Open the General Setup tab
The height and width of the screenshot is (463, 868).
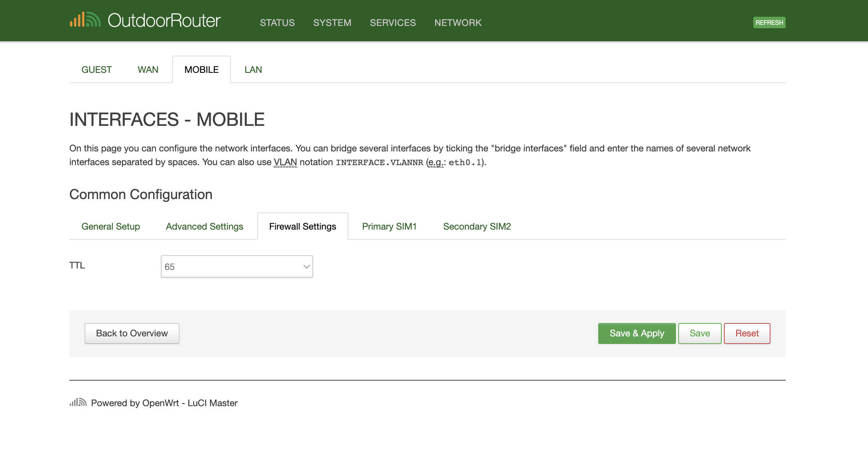(111, 227)
